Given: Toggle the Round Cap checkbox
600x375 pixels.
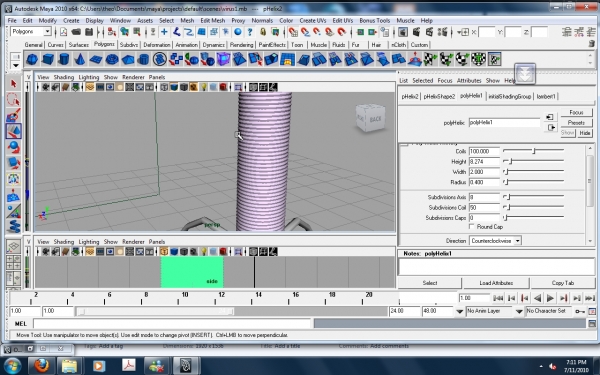Looking at the screenshot, I should coord(472,227).
